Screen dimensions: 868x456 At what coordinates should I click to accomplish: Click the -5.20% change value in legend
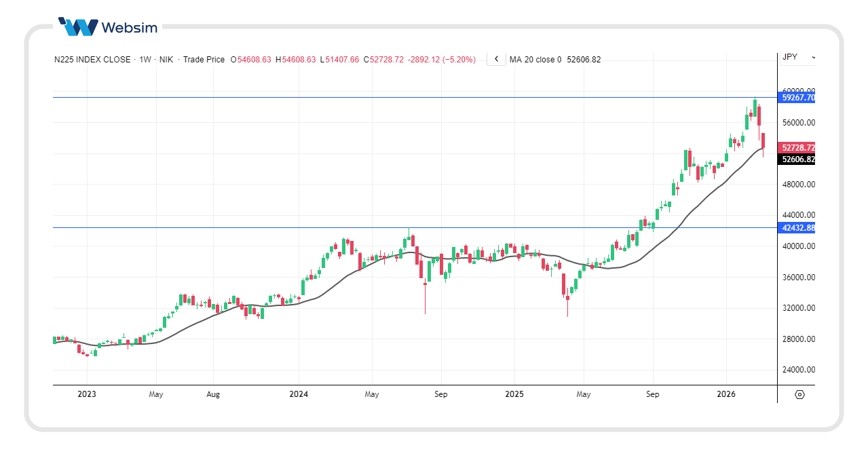click(459, 60)
